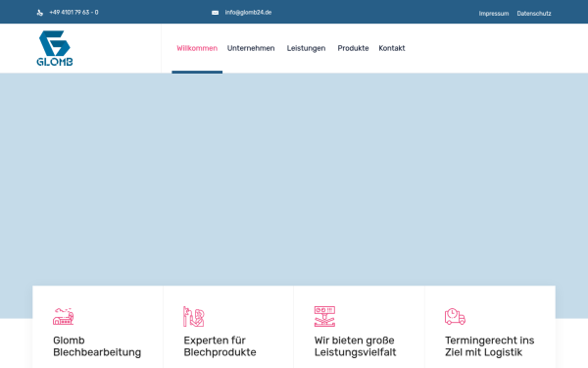Click the Glomb logo
588x368 pixels.
(55, 48)
